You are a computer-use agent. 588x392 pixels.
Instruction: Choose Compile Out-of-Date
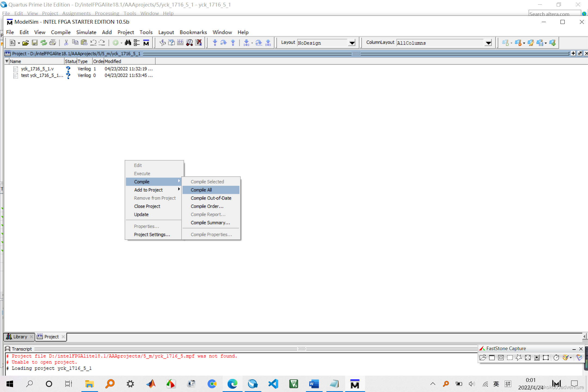(211, 198)
